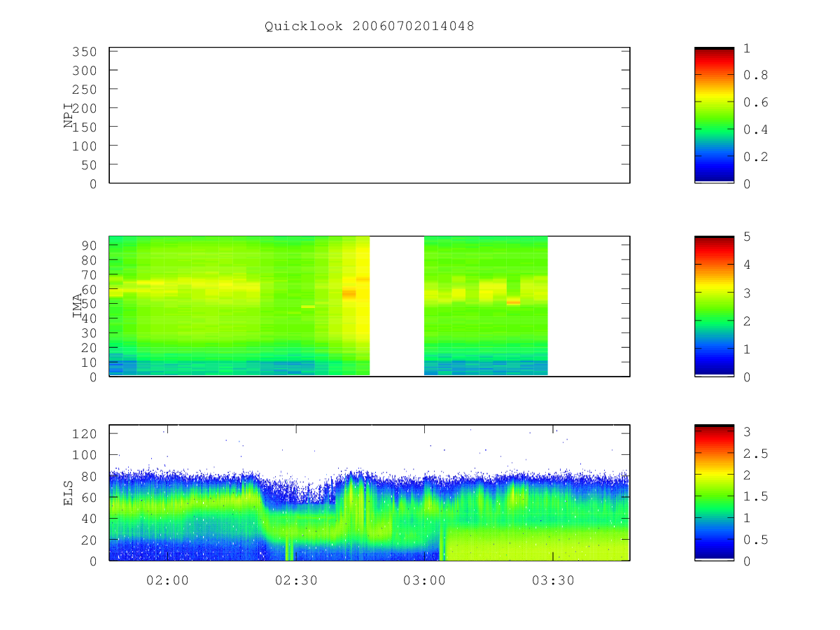Click the 0.6 label on NPI colorbar
The image size is (840, 630).
pos(755,102)
